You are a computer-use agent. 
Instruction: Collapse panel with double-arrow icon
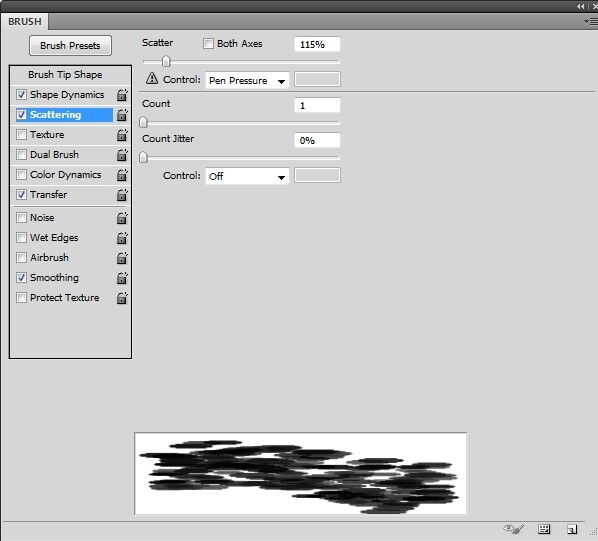(x=580, y=6)
